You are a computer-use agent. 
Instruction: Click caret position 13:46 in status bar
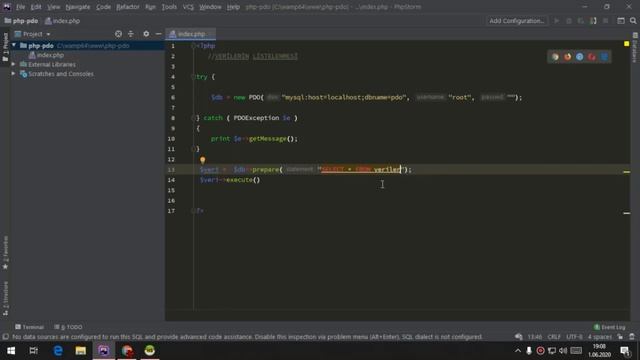[x=535, y=337]
